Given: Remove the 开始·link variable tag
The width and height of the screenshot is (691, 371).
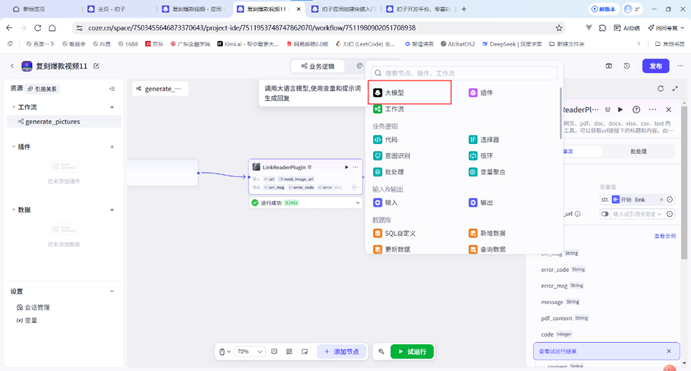Looking at the screenshot, I should [661, 200].
